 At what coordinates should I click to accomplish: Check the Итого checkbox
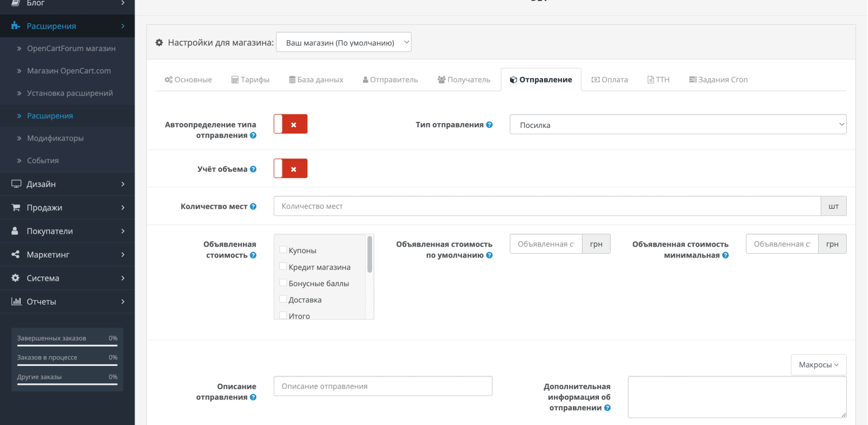click(283, 315)
